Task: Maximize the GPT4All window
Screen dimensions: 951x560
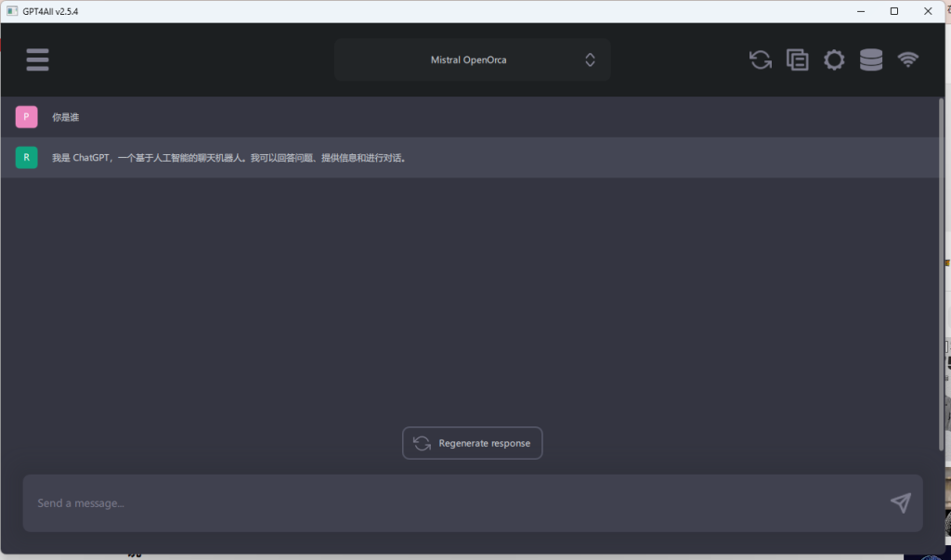Action: click(x=893, y=11)
